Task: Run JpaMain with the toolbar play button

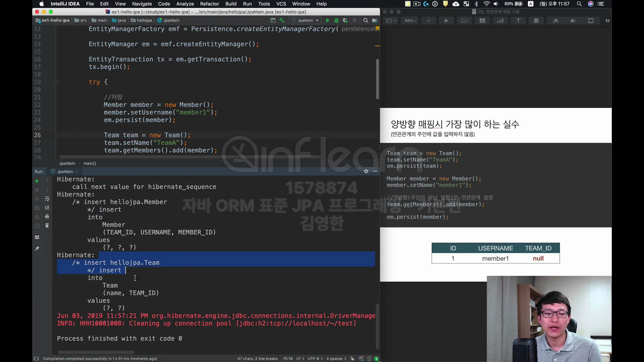Action: pos(327,20)
